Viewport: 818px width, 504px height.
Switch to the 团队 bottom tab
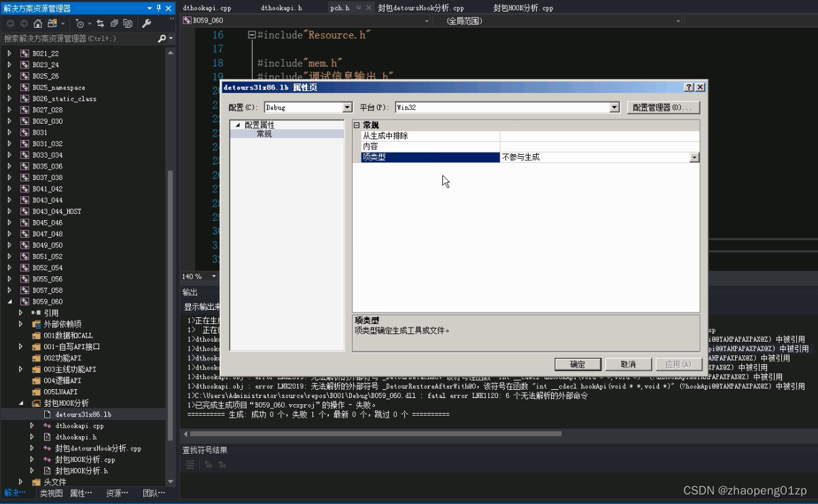click(x=154, y=493)
